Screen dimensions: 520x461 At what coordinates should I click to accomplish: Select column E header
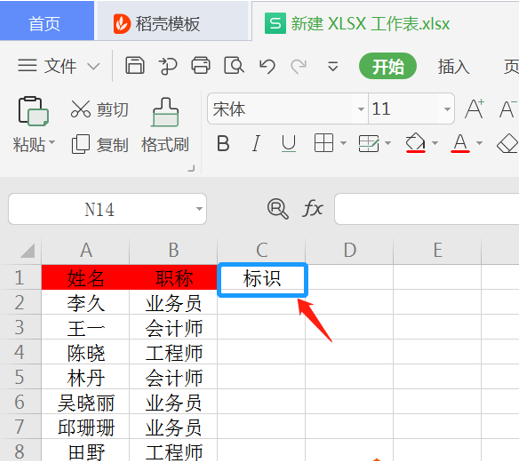[x=438, y=250]
